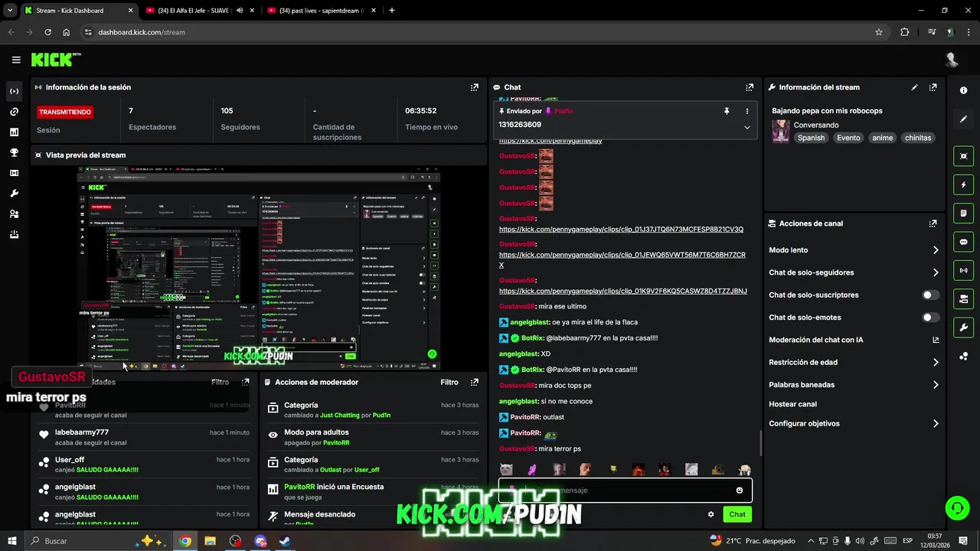Toggle session info widget in right toolbar

964,269
